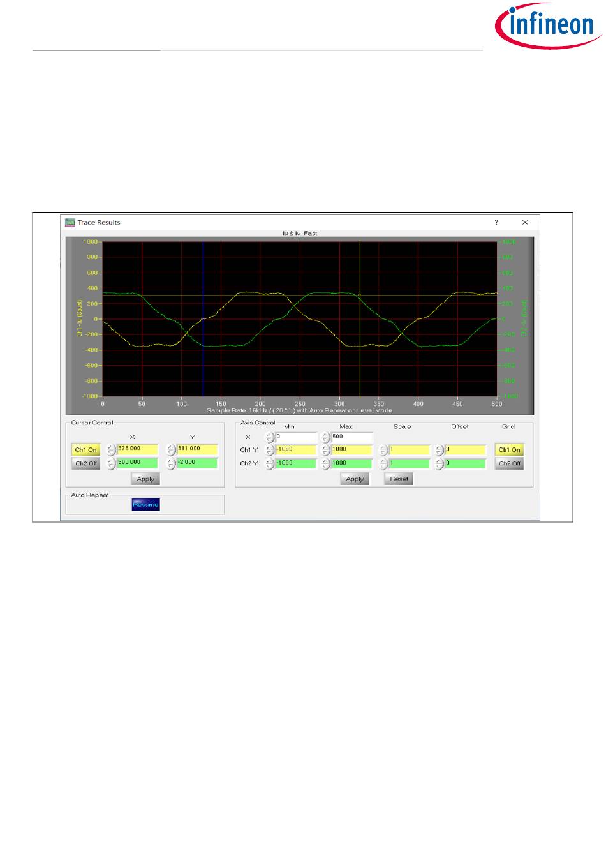Click the Ch1 cursor Y field 311.000
This screenshot has height=868, width=606.
click(x=198, y=449)
